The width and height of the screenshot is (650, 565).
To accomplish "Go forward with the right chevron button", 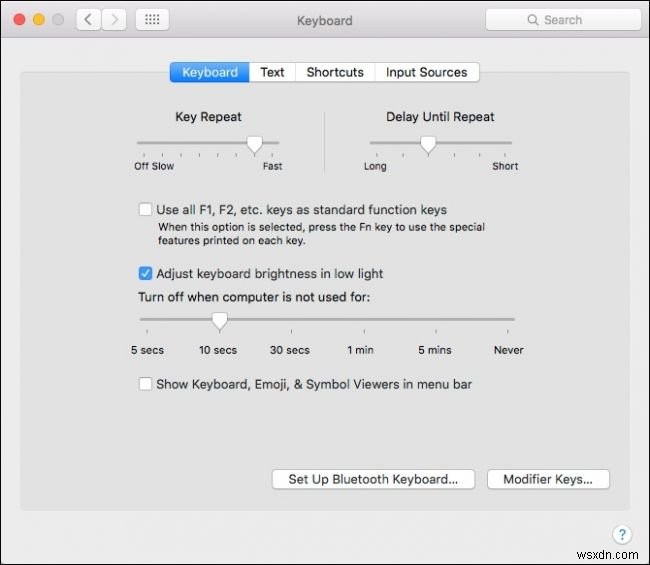I will (x=114, y=19).
